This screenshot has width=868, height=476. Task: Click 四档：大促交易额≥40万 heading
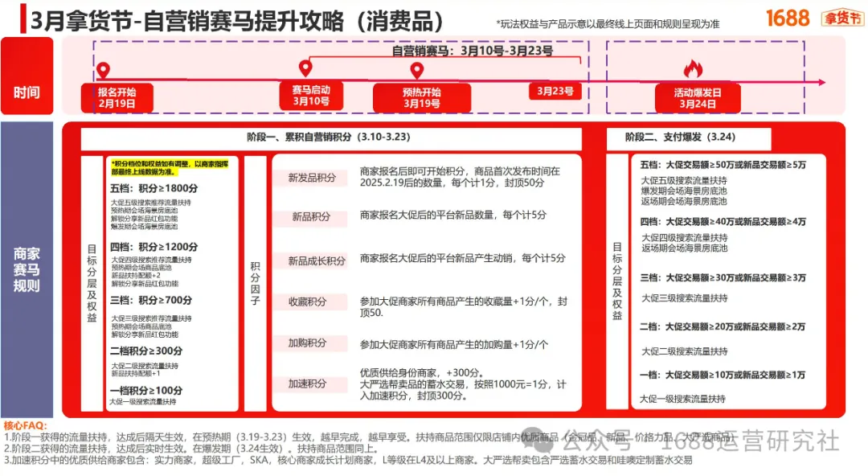723,222
